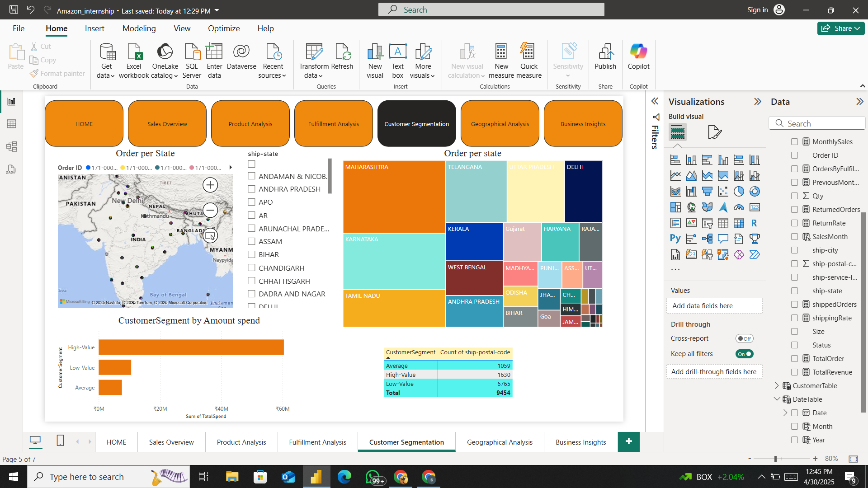Check the ASSAM ship-state checkbox
The width and height of the screenshot is (868, 488).
pos(252,241)
